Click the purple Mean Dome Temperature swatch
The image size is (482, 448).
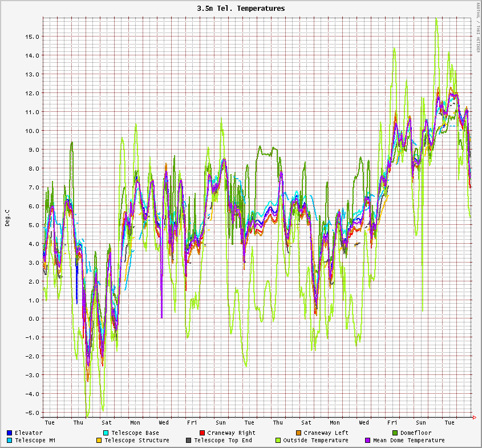click(x=367, y=441)
